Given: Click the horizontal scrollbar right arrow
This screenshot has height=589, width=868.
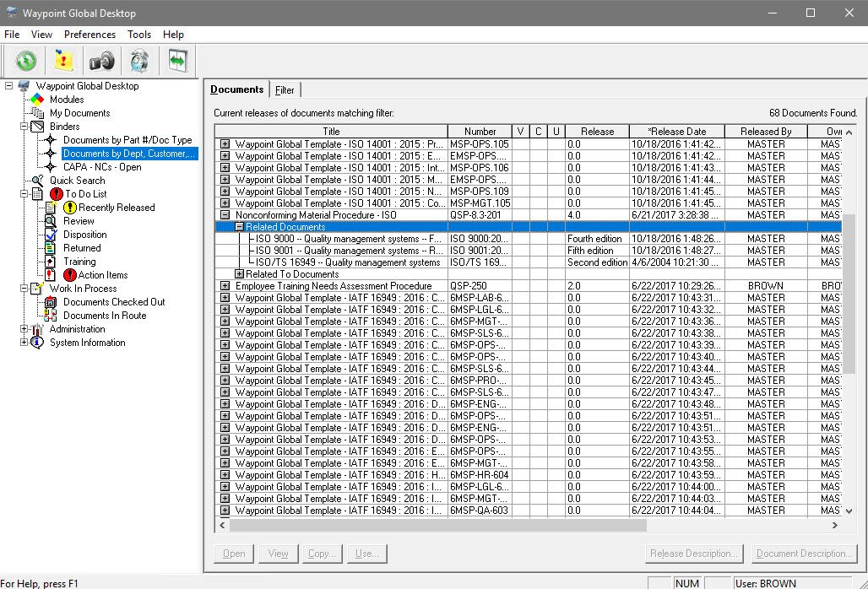Looking at the screenshot, I should 835,526.
